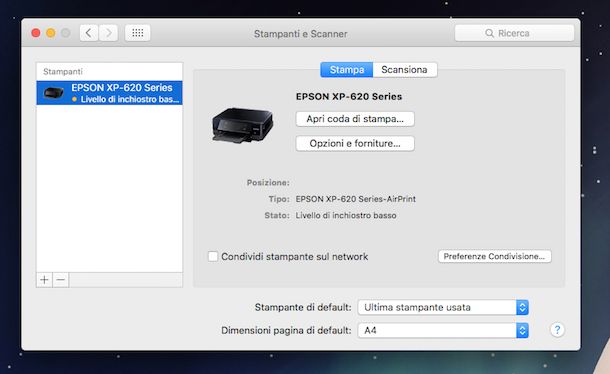The image size is (610, 374).
Task: Click the Stampanti list header
Action: pos(63,72)
